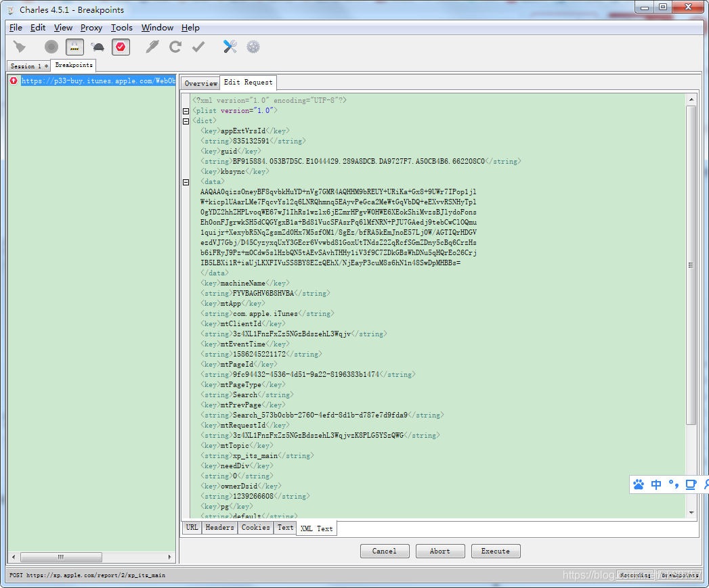Image resolution: width=709 pixels, height=588 pixels.
Task: Open the URL bottom tab
Action: [x=192, y=527]
